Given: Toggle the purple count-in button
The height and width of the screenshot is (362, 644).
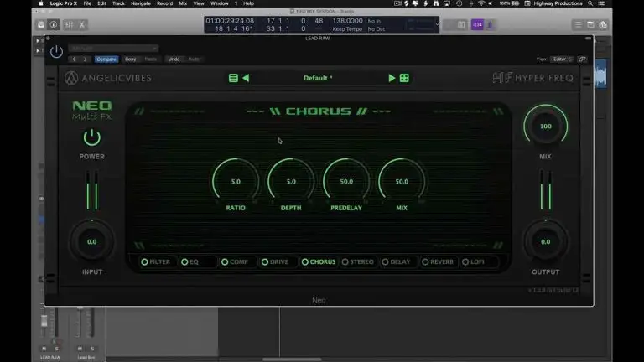Looking at the screenshot, I should tap(477, 24).
